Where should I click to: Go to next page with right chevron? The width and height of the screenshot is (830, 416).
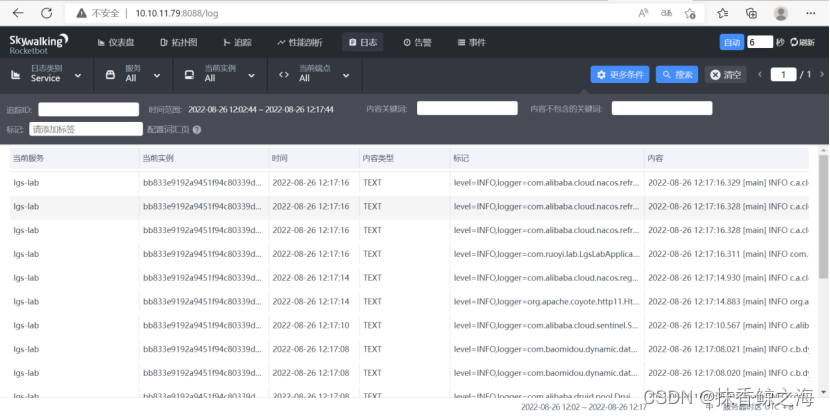click(822, 75)
